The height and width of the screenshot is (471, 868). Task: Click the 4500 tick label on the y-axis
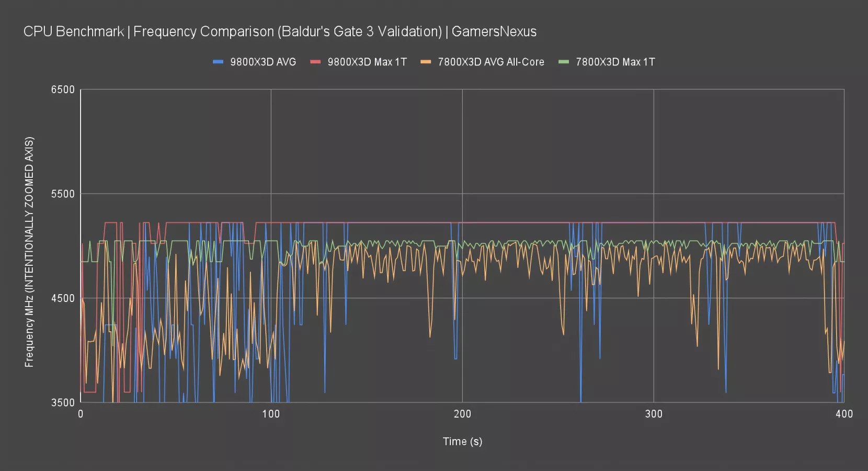tap(63, 298)
